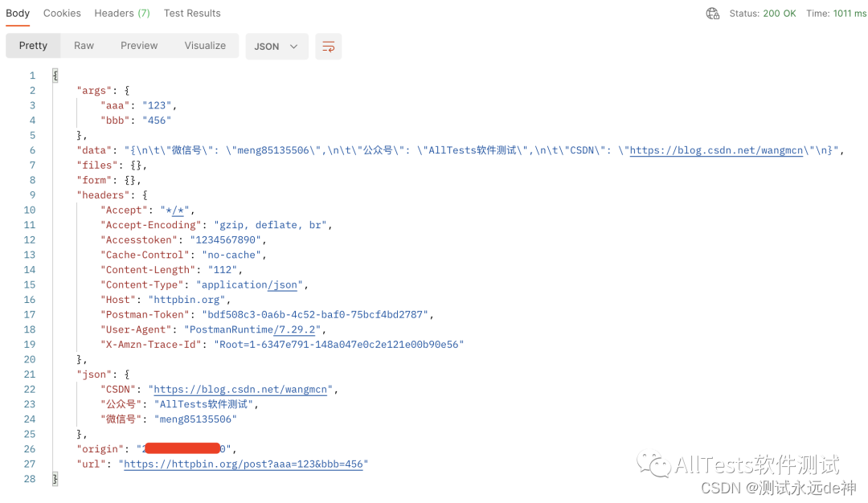The height and width of the screenshot is (503, 868).
Task: Click the Time: 1011 ms indicator
Action: click(836, 13)
